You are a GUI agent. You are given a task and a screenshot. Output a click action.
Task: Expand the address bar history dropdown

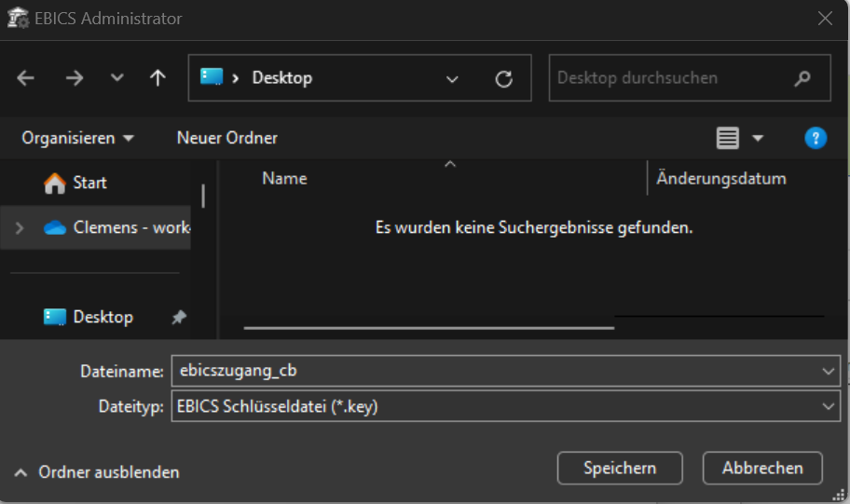point(453,79)
